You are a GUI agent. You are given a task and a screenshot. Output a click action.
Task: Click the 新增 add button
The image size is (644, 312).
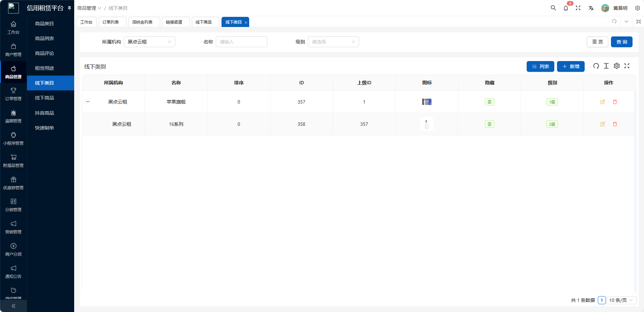point(570,66)
